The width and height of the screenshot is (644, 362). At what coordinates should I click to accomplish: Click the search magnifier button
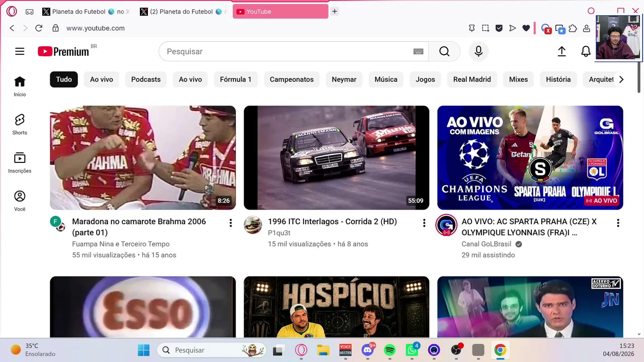tap(444, 51)
